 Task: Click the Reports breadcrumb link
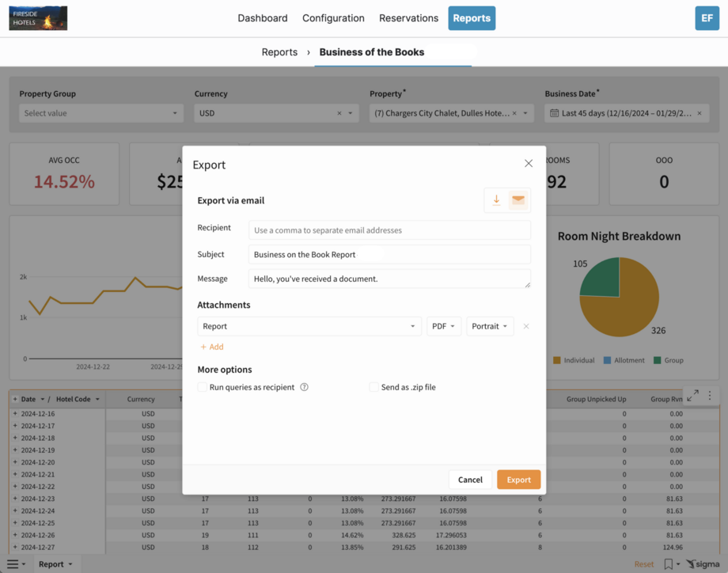pos(279,52)
